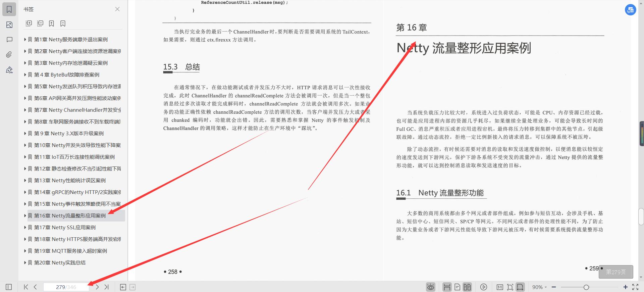
Task: Open bookmark 第10章 Netty并发失效
Action: 77,145
